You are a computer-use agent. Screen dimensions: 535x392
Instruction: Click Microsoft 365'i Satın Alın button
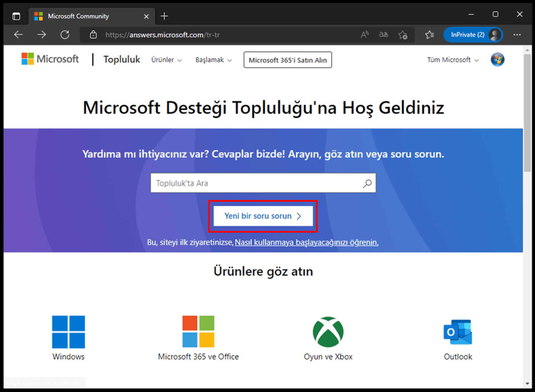click(x=288, y=60)
